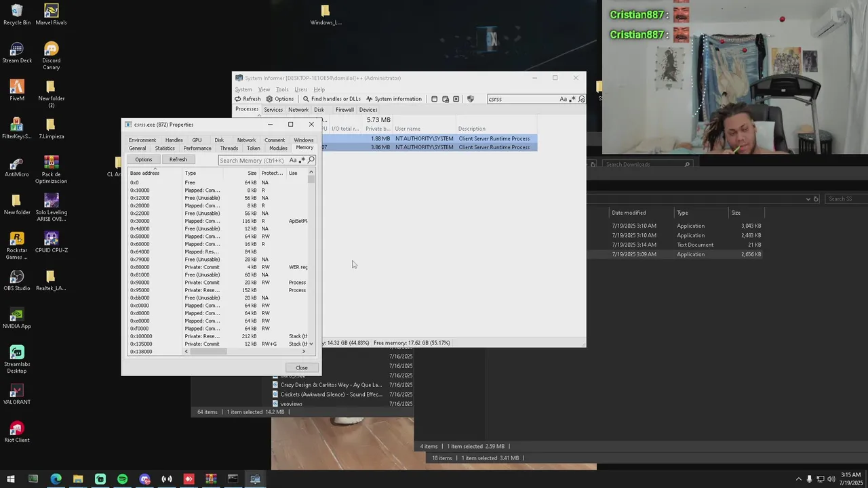Open the CPUID CPU-Z desktop icon
868x488 pixels.
(51, 243)
